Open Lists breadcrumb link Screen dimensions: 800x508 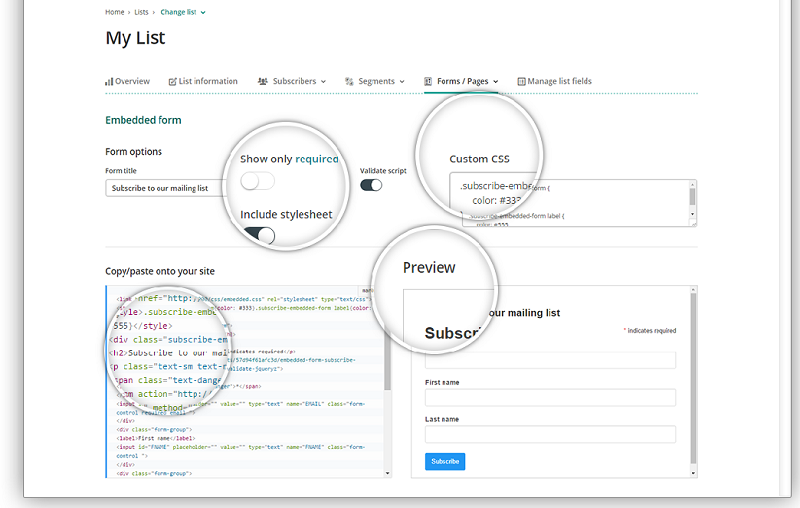point(142,13)
